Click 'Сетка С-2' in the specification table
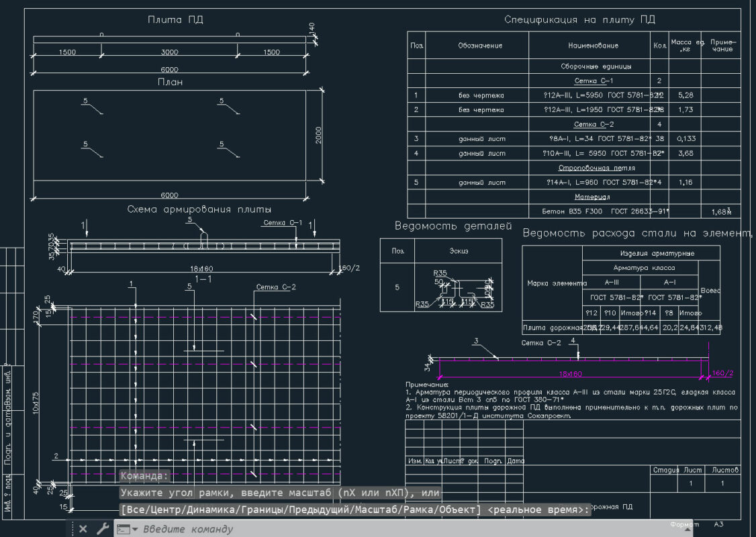Image resolution: width=756 pixels, height=537 pixels. pos(594,124)
